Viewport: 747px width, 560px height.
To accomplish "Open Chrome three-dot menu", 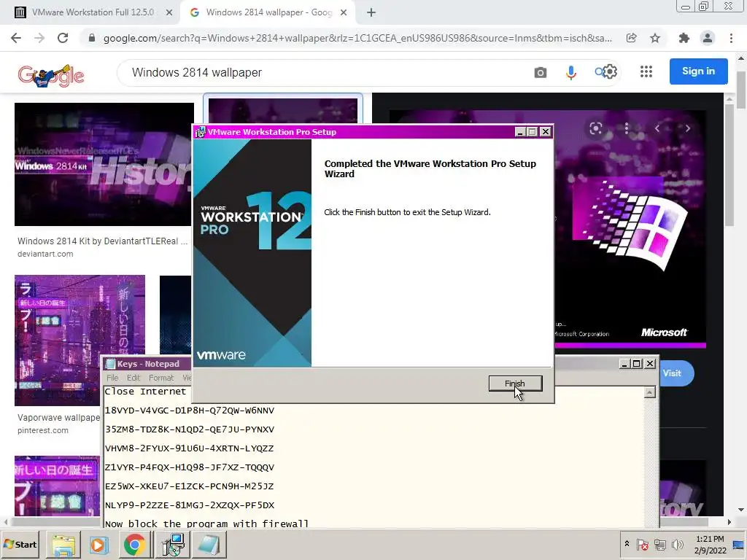I will (731, 38).
